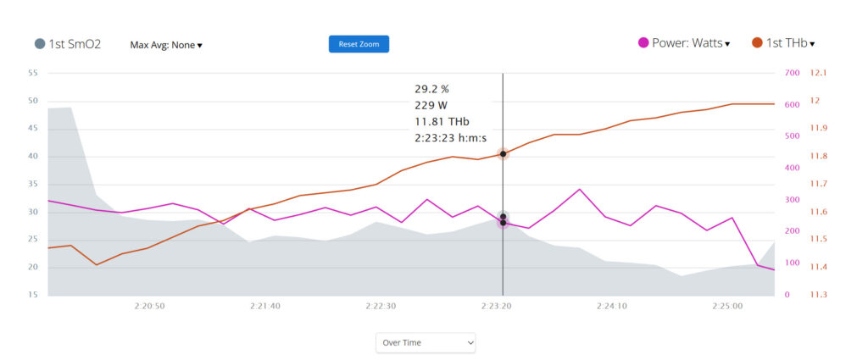Click the magenta Power legend dot
Image resolution: width=868 pixels, height=360 pixels.
pyautogui.click(x=643, y=43)
